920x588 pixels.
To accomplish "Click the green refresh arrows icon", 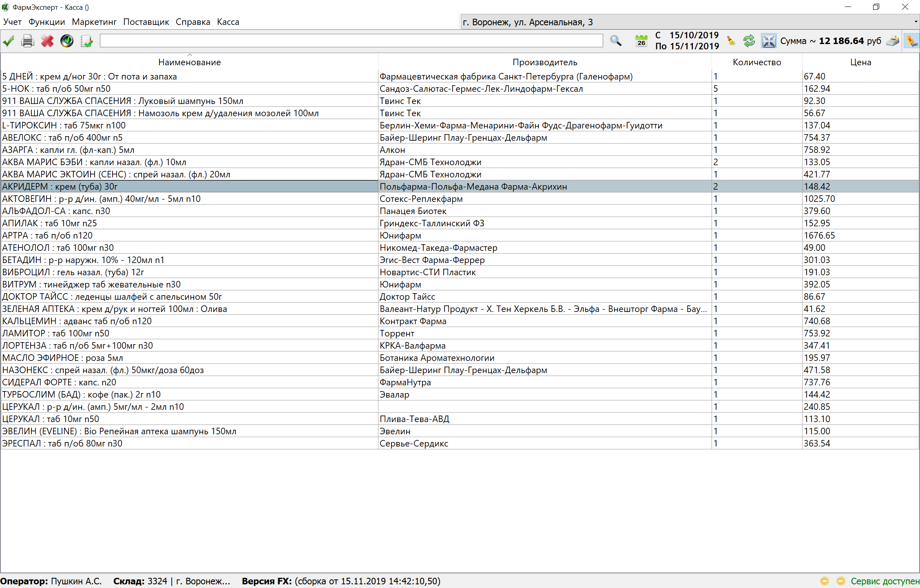I will click(749, 41).
